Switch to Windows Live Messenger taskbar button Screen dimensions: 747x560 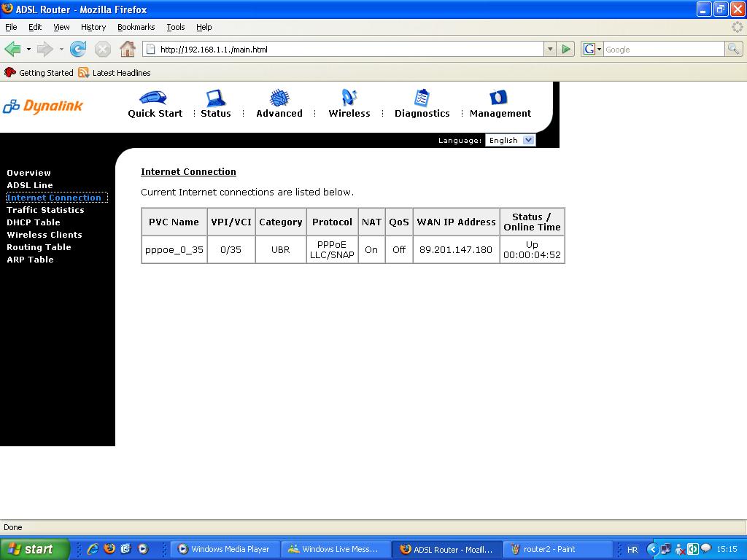(336, 549)
